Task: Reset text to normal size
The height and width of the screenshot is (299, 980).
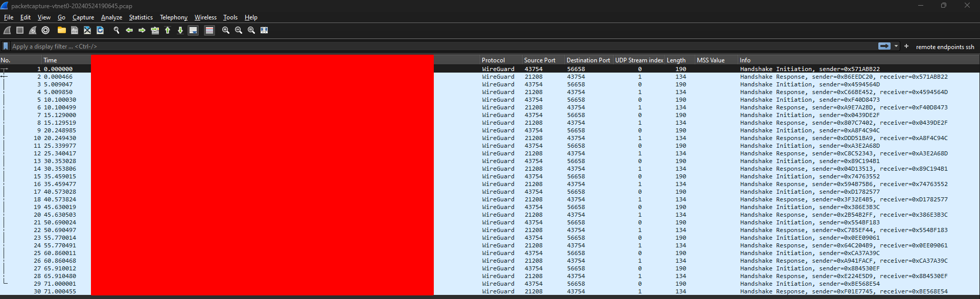Action: point(251,30)
